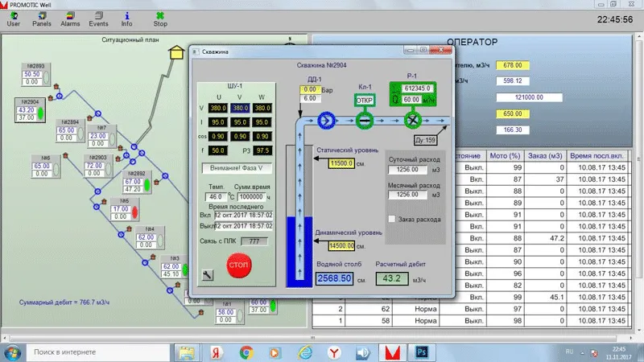Click the Связь с ПЛК value 777
Image resolution: width=644 pixels, height=362 pixels.
coord(254,241)
